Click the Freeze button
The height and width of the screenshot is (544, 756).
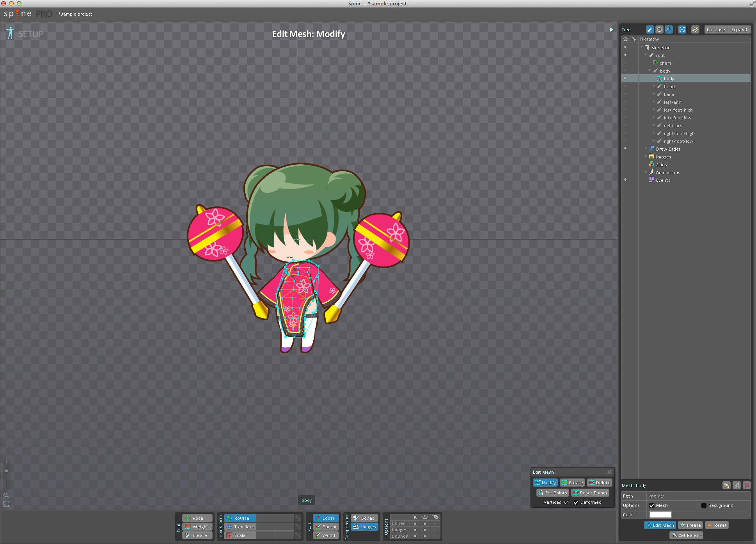coord(690,525)
